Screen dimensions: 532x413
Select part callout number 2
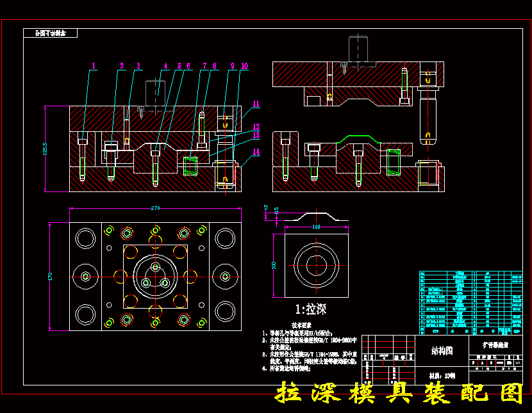click(x=122, y=66)
